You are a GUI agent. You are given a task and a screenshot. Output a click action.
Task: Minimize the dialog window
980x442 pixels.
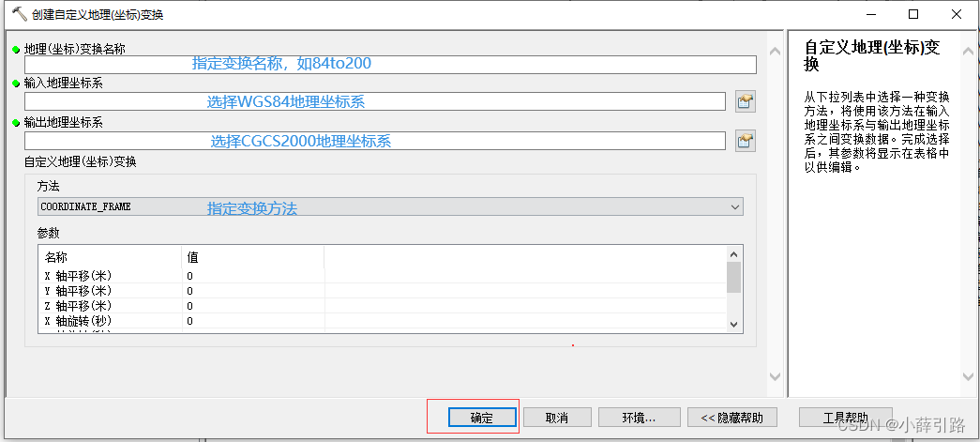coord(870,14)
